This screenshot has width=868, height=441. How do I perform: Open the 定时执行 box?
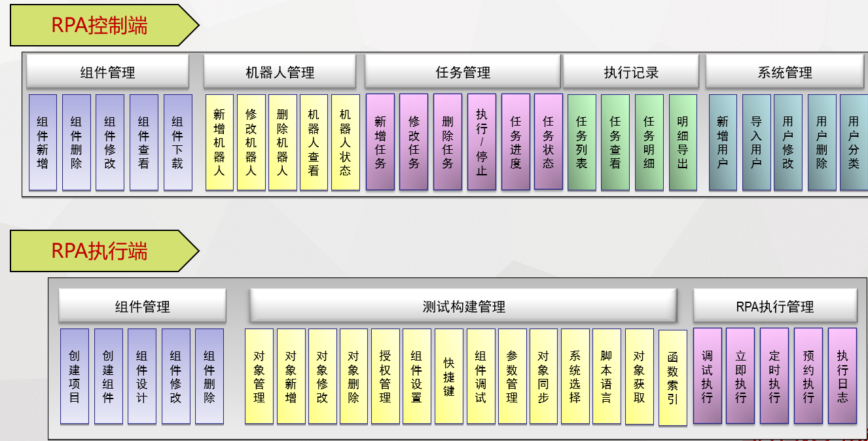point(775,376)
